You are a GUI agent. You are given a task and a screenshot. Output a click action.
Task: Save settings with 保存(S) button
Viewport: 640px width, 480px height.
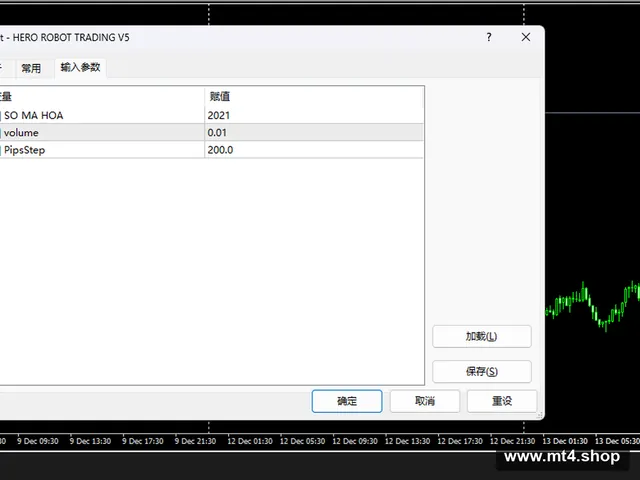tap(482, 371)
